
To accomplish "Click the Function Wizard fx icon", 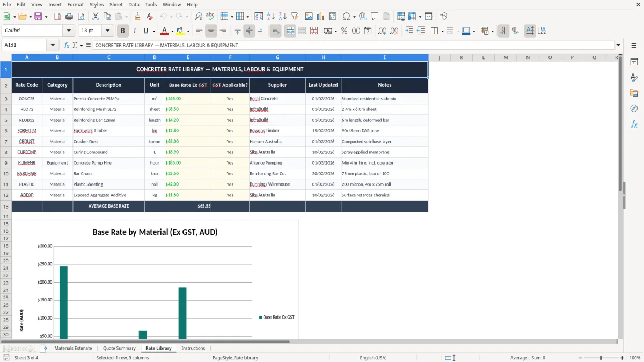I will pos(67,45).
